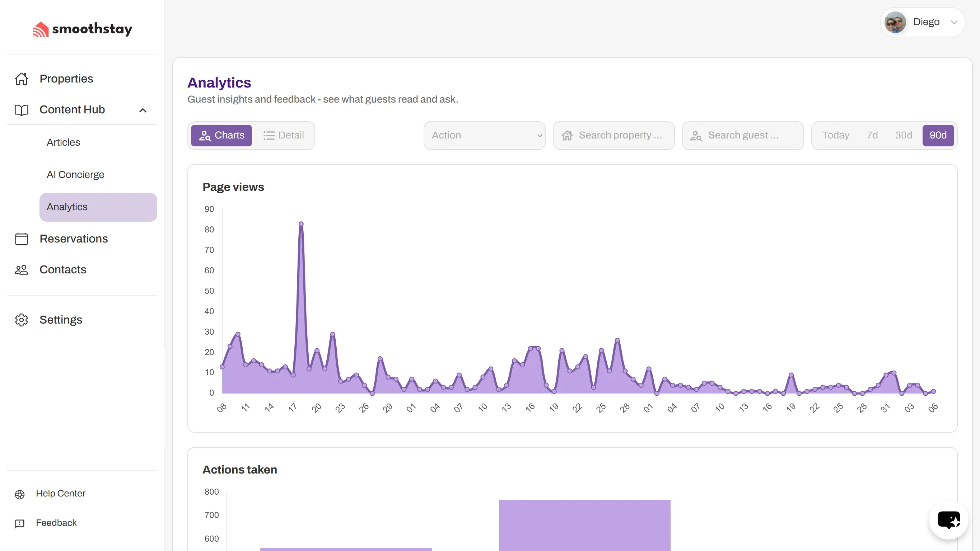980x551 pixels.
Task: Click the Content Hub book icon
Action: click(x=21, y=110)
